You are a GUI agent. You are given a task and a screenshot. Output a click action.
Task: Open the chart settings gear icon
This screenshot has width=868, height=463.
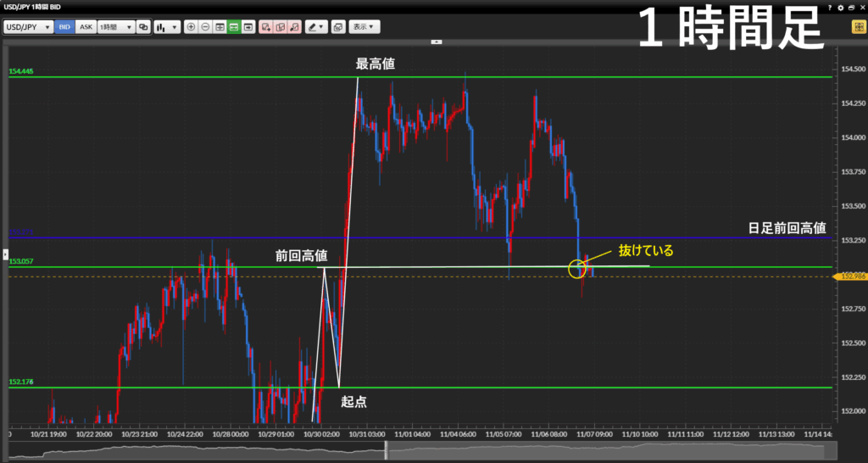tap(840, 7)
